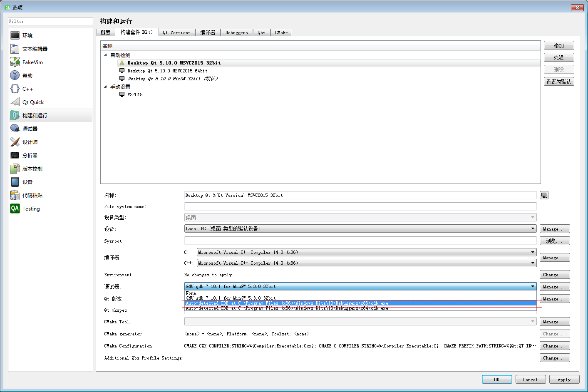Open the 环境 (Environment) settings section
This screenshot has width=588, height=392.
(27, 35)
